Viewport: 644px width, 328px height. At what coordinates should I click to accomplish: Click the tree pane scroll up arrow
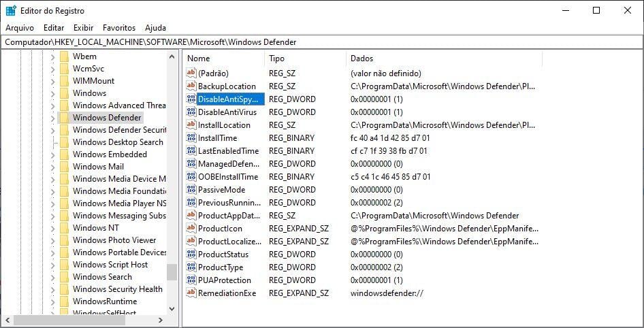[172, 57]
